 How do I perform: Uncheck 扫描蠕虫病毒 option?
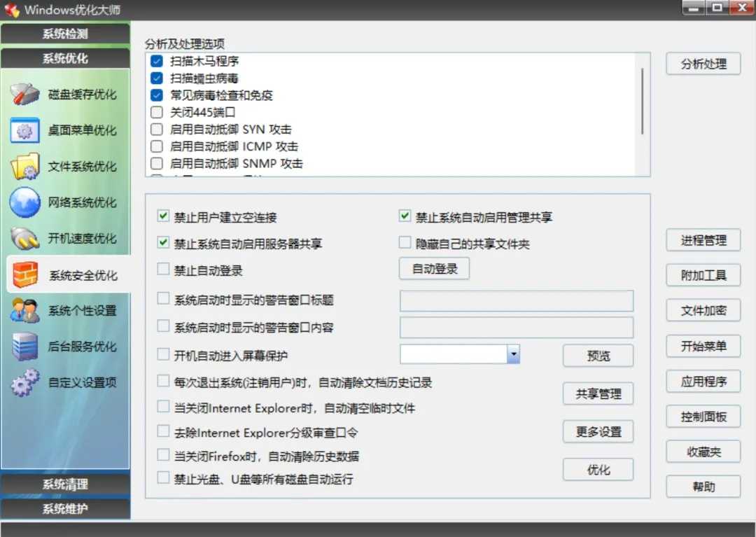157,78
